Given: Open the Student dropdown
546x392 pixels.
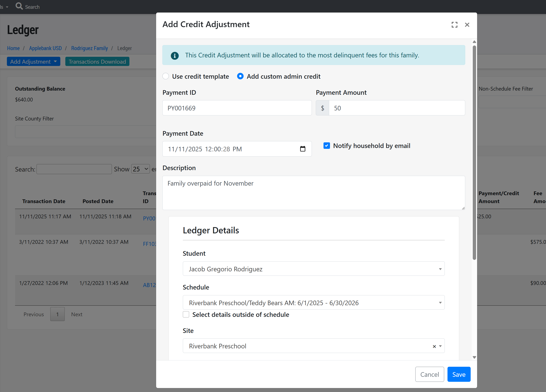Looking at the screenshot, I should pos(313,269).
